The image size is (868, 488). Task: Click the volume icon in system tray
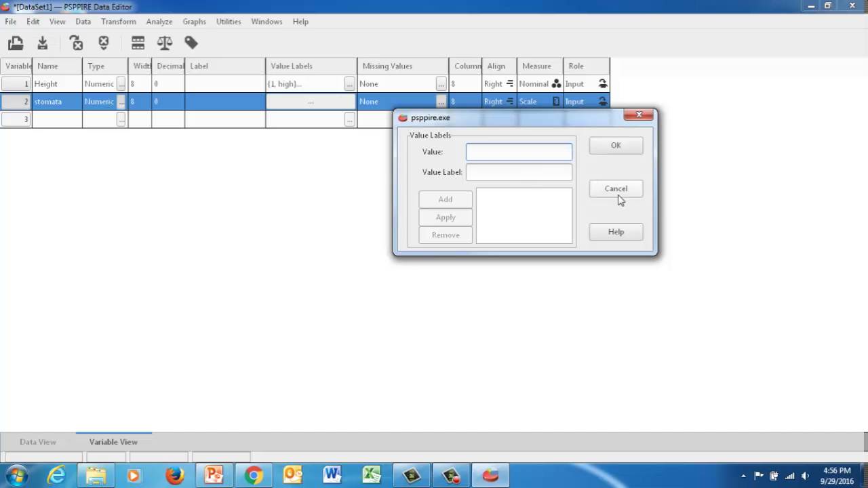pyautogui.click(x=805, y=476)
